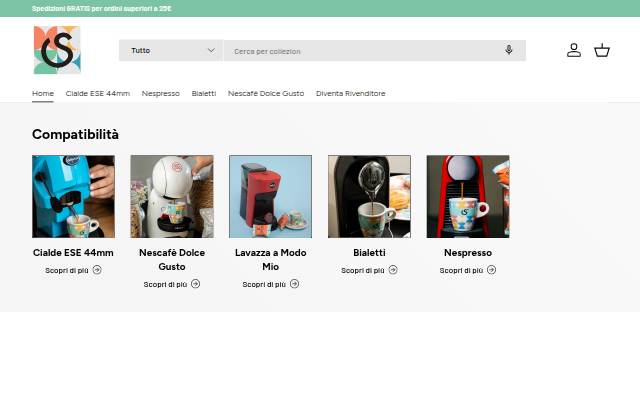Click Scopri di più under Nespresso
Screen dimensions: 640x400
[x=461, y=270]
